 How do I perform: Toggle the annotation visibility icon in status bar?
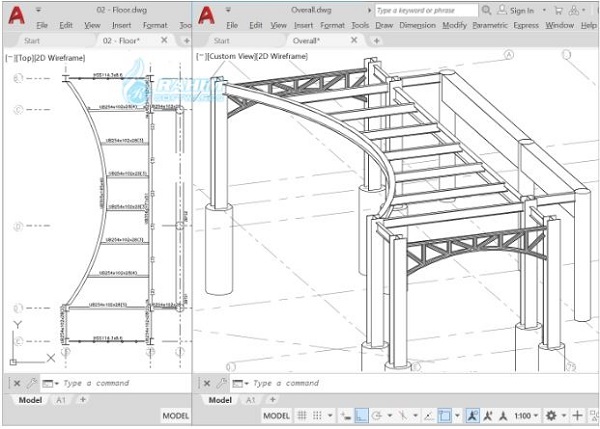[x=472, y=415]
